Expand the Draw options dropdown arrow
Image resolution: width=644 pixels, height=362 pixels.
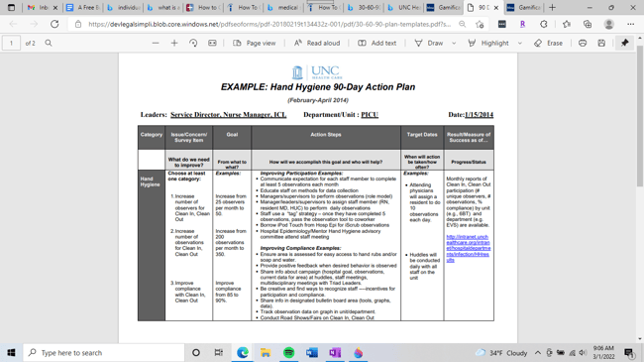pos(454,43)
